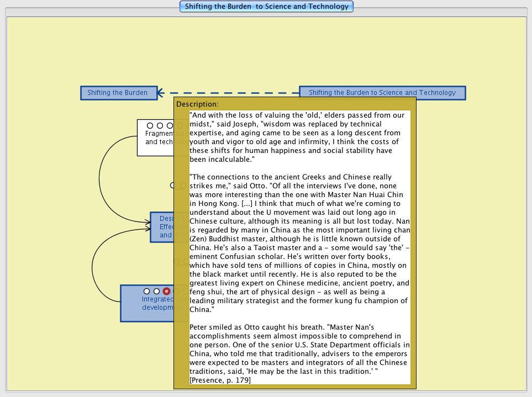Select the red highlighted circle in Integrated node
This screenshot has width=532, height=397.
166,291
